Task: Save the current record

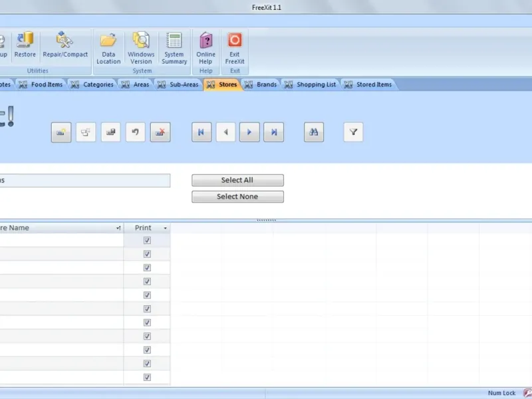Action: (110, 132)
